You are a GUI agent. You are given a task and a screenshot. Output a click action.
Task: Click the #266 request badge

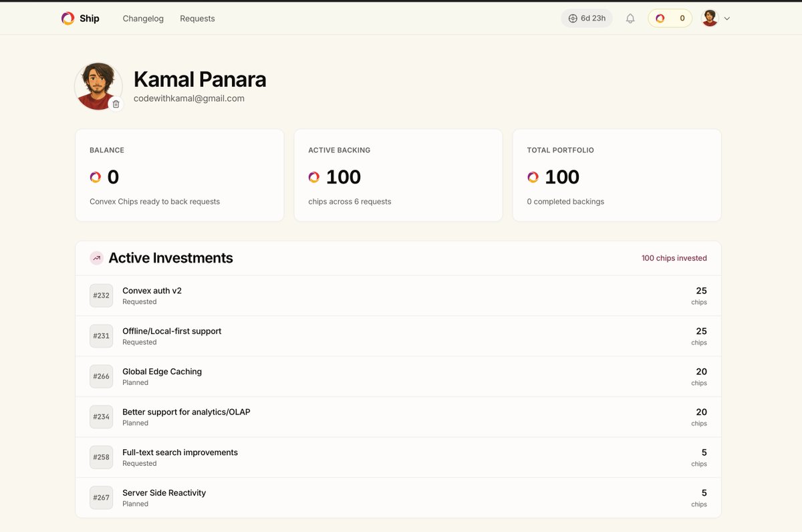pyautogui.click(x=102, y=376)
